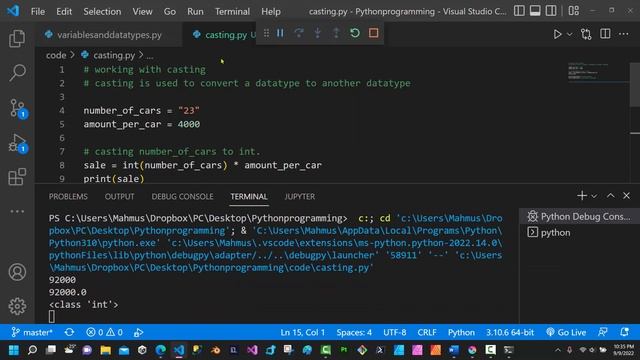This screenshot has width=640, height=360.
Task: Click Ln 15, Col 1 indicator
Action: pyautogui.click(x=302, y=333)
